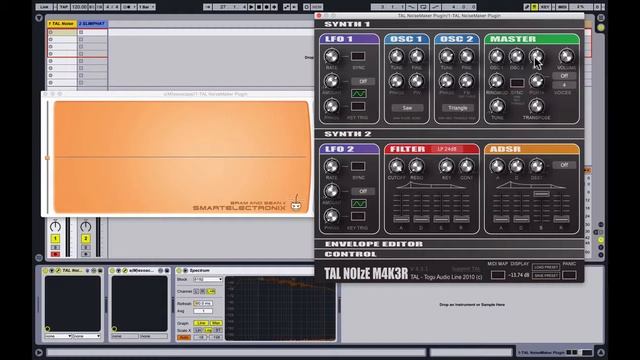
Task: Toggle the MIDI Map box
Action: point(498,275)
